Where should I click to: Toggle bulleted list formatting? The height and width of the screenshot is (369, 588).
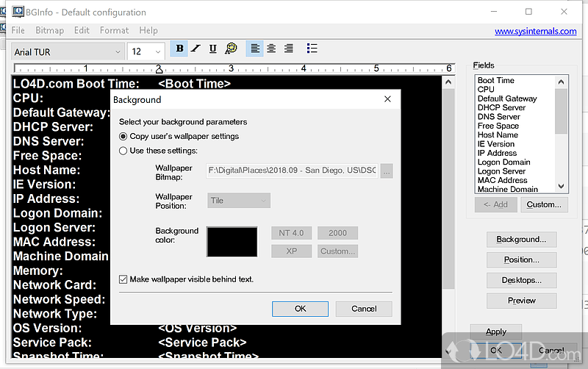coord(312,49)
